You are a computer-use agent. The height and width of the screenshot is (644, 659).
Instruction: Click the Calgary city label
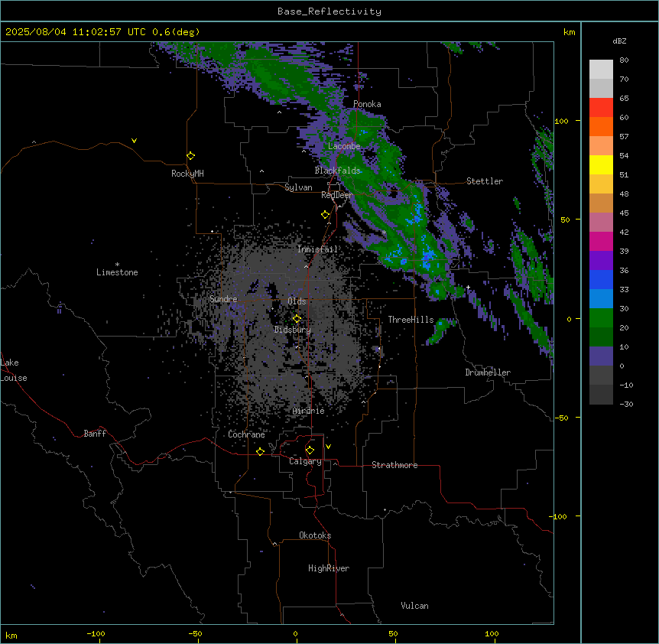pos(305,461)
